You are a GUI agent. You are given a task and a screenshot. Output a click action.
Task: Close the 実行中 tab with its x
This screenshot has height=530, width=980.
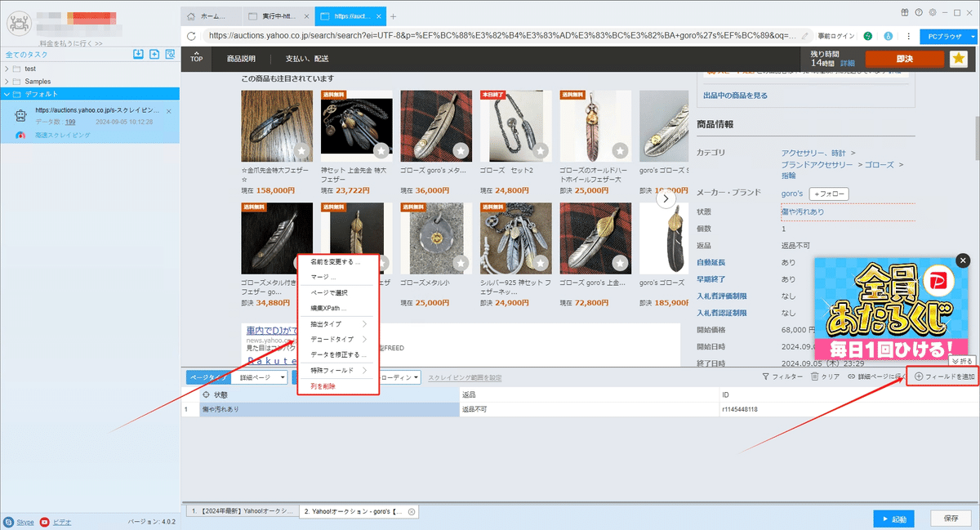click(307, 16)
